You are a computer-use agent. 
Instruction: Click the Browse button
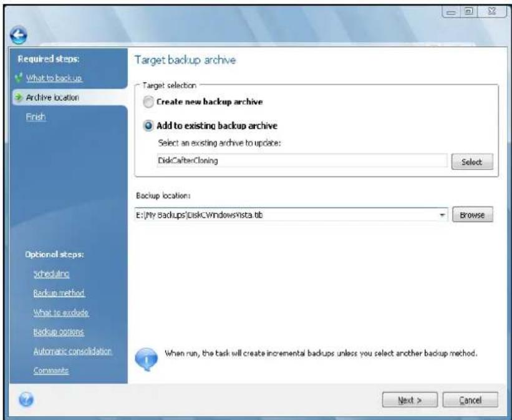coord(473,215)
